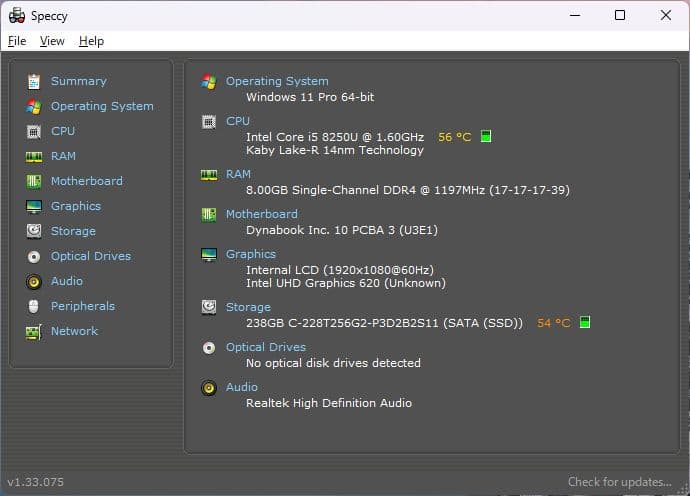Image resolution: width=690 pixels, height=496 pixels.
Task: Click the Summary clipboard icon in sidebar
Action: pyautogui.click(x=34, y=81)
